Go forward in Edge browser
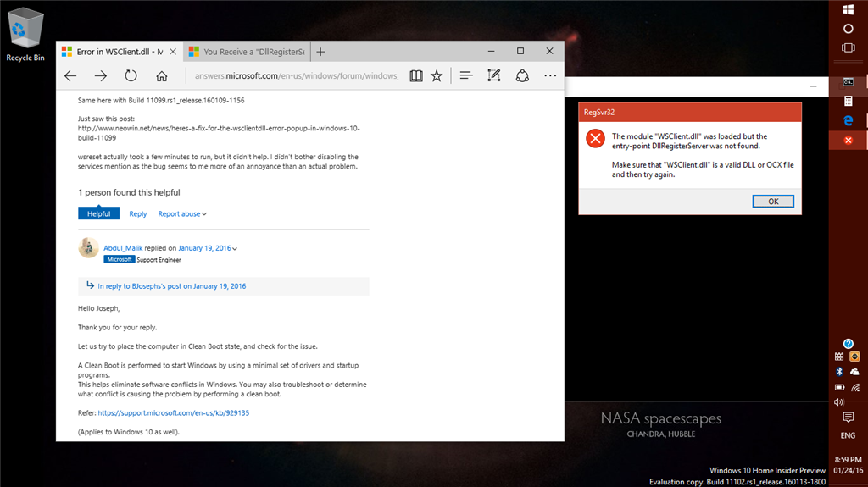The image size is (868, 487). [x=100, y=76]
